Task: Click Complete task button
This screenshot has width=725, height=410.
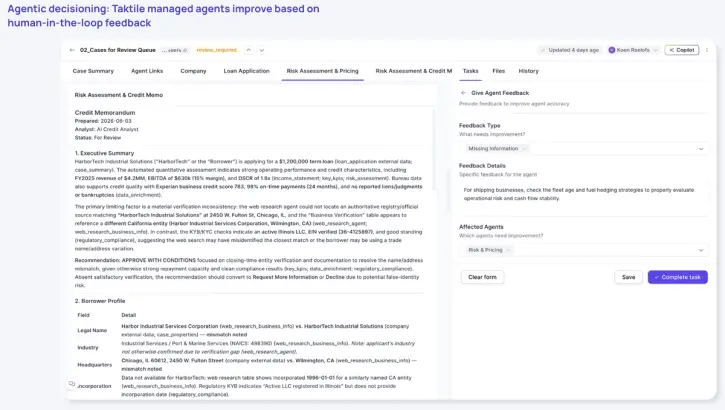Action: click(677, 277)
